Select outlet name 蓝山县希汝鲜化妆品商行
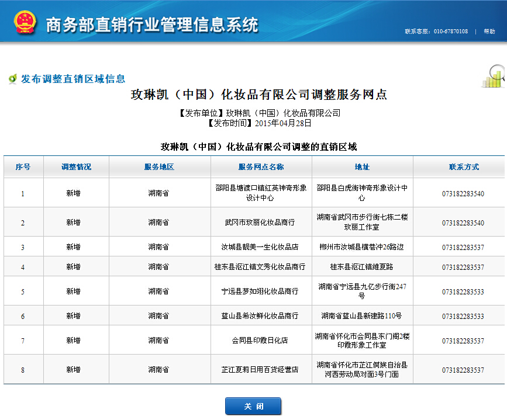 [x=260, y=316]
